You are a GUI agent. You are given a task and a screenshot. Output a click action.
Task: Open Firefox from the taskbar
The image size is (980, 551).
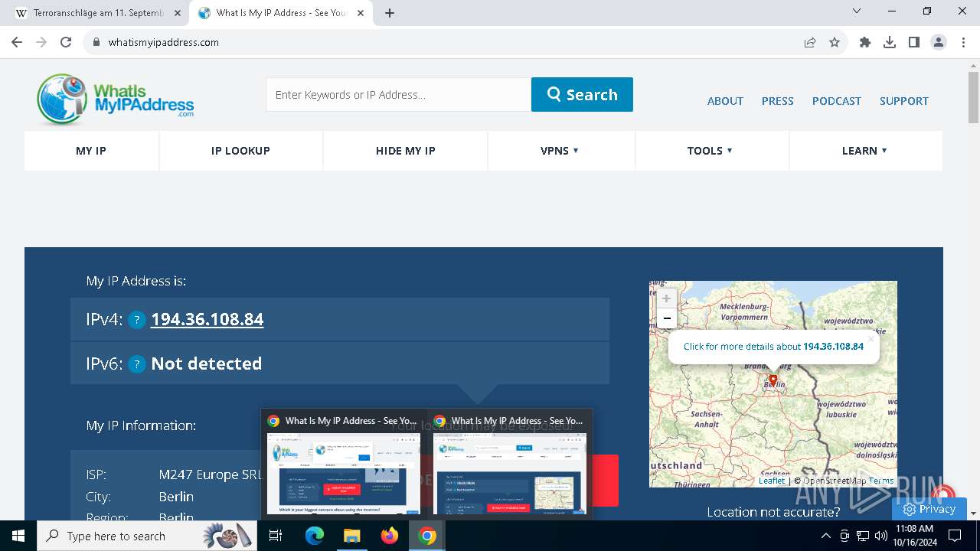point(390,536)
